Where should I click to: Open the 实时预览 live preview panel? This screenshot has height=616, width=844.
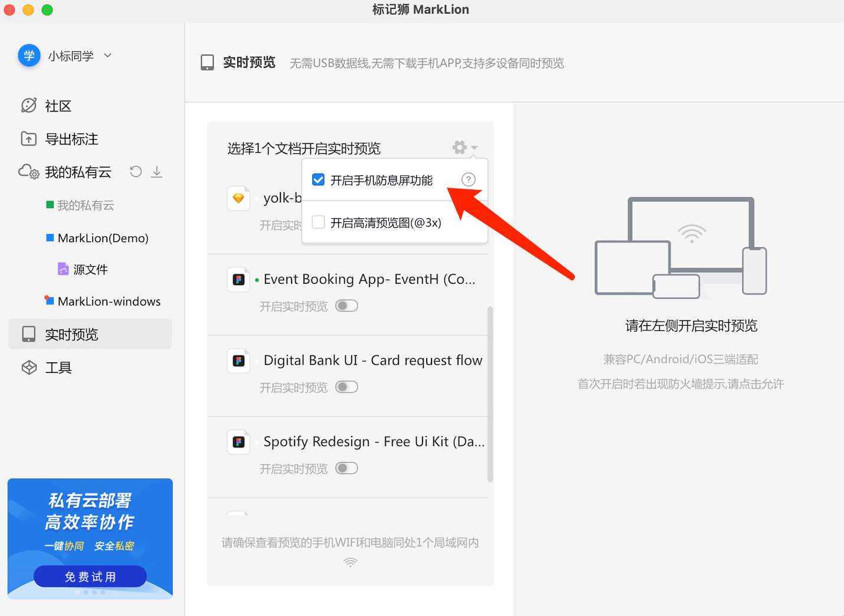pos(73,334)
